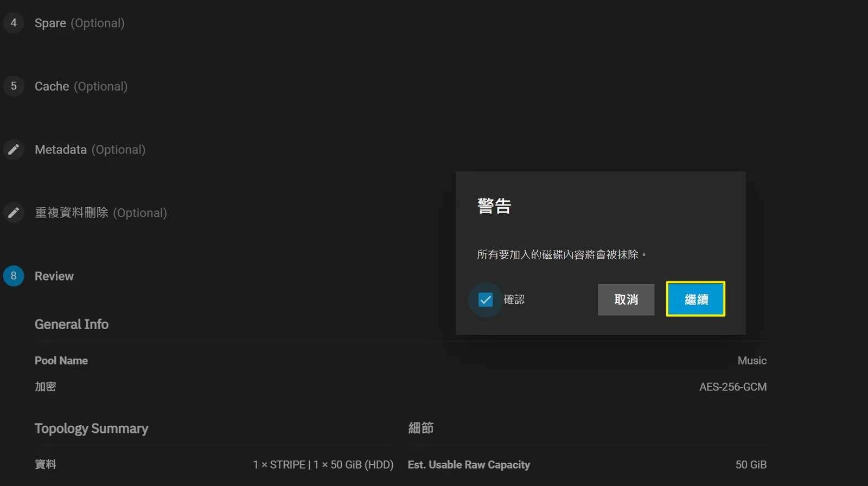Image resolution: width=868 pixels, height=486 pixels.
Task: Click the step 8 Review circle icon
Action: click(x=14, y=276)
